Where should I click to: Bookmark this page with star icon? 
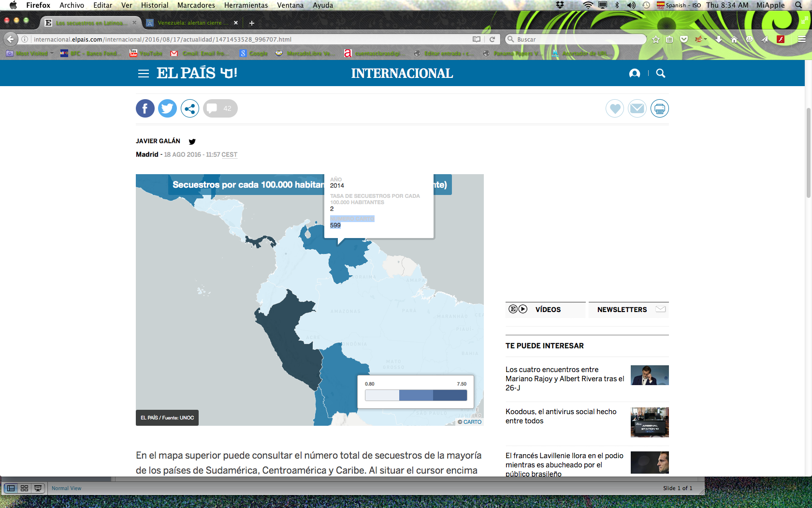tap(655, 39)
